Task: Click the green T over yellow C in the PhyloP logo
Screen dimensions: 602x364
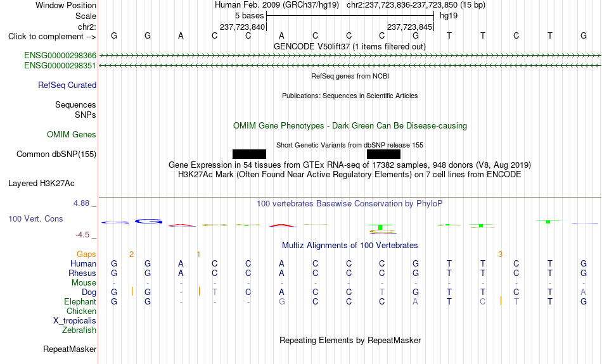Action: [x=381, y=229]
